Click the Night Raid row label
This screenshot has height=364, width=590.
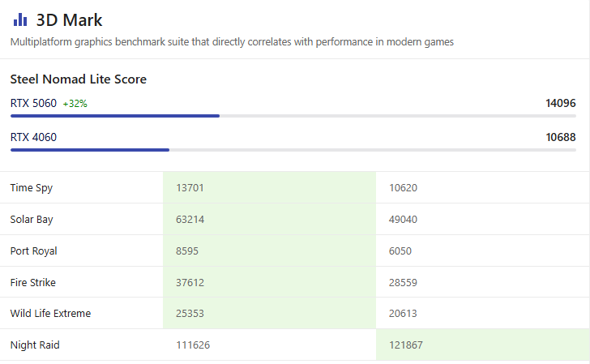pyautogui.click(x=35, y=345)
